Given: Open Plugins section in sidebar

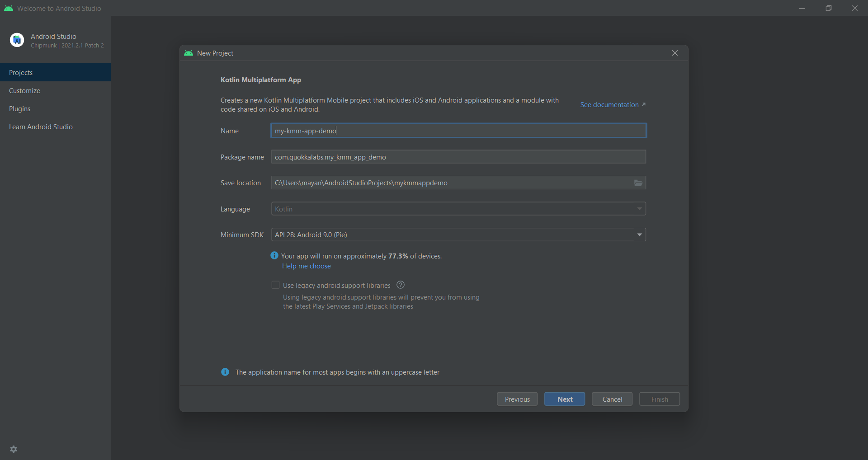Looking at the screenshot, I should pos(55,108).
